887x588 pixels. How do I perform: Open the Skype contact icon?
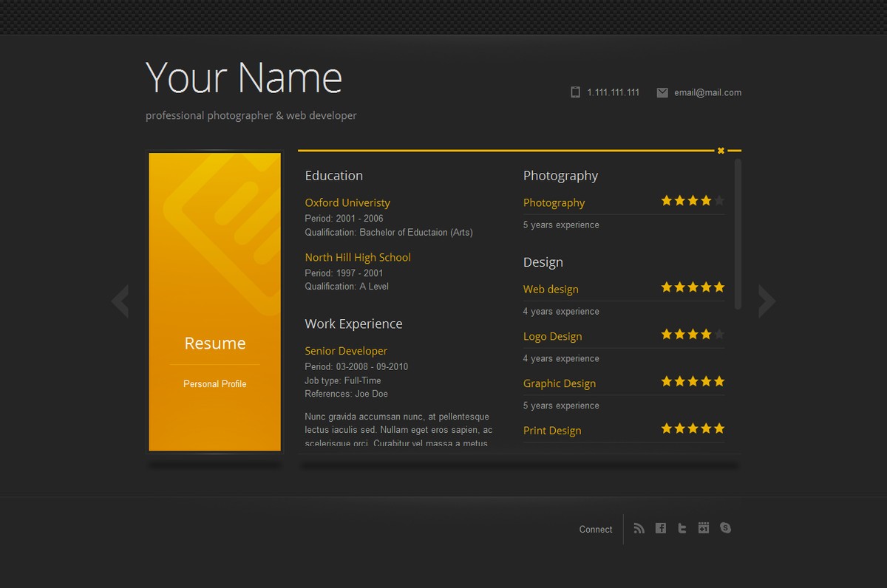(x=725, y=528)
